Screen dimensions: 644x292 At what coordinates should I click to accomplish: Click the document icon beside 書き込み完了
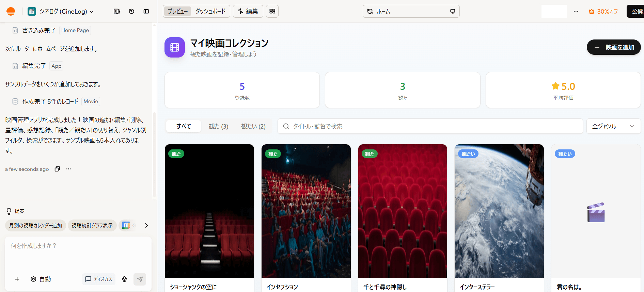tap(15, 30)
